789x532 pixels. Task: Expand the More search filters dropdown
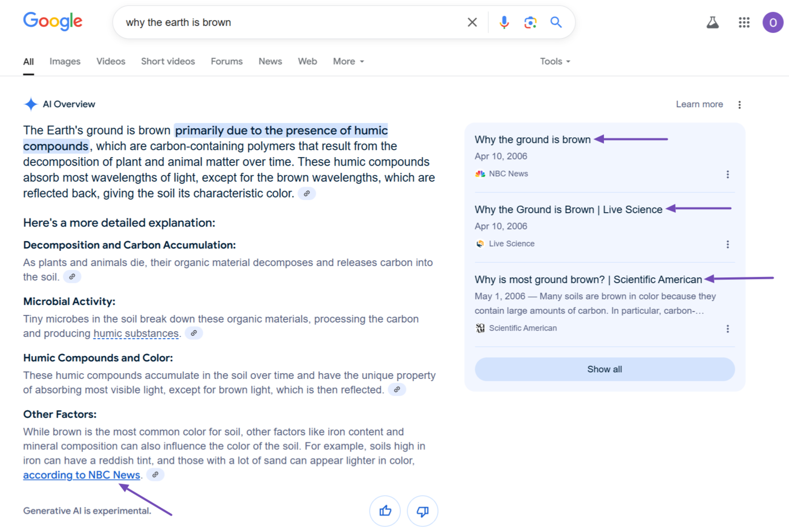(348, 61)
